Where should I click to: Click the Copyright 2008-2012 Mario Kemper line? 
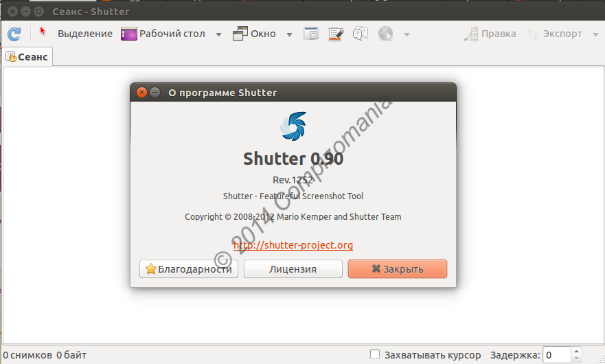tap(293, 216)
